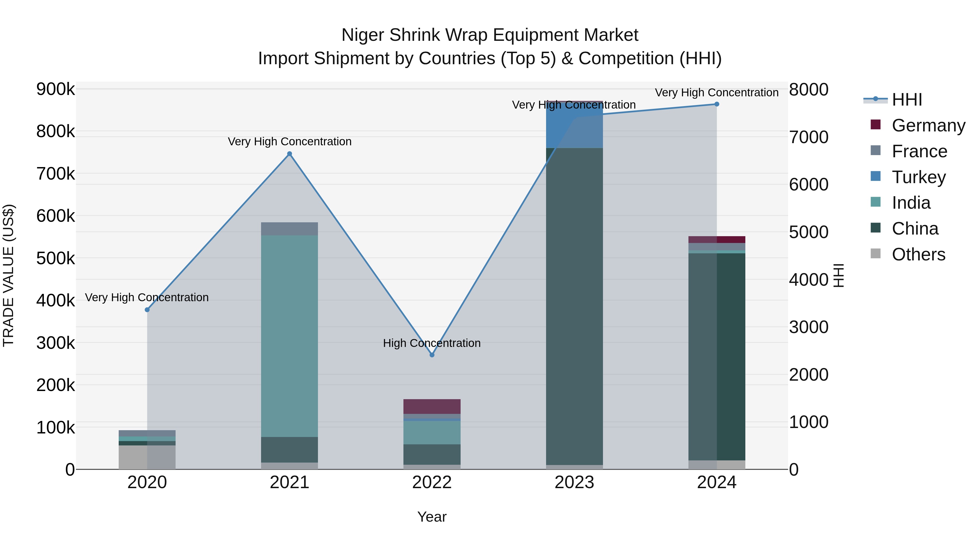Toggle the India legend entry

900,203
